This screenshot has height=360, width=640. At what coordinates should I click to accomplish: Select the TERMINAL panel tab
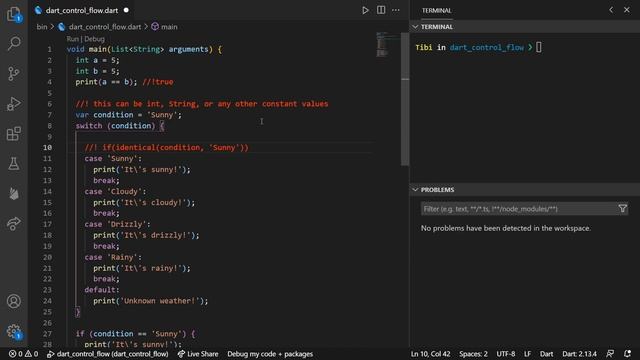click(x=436, y=11)
